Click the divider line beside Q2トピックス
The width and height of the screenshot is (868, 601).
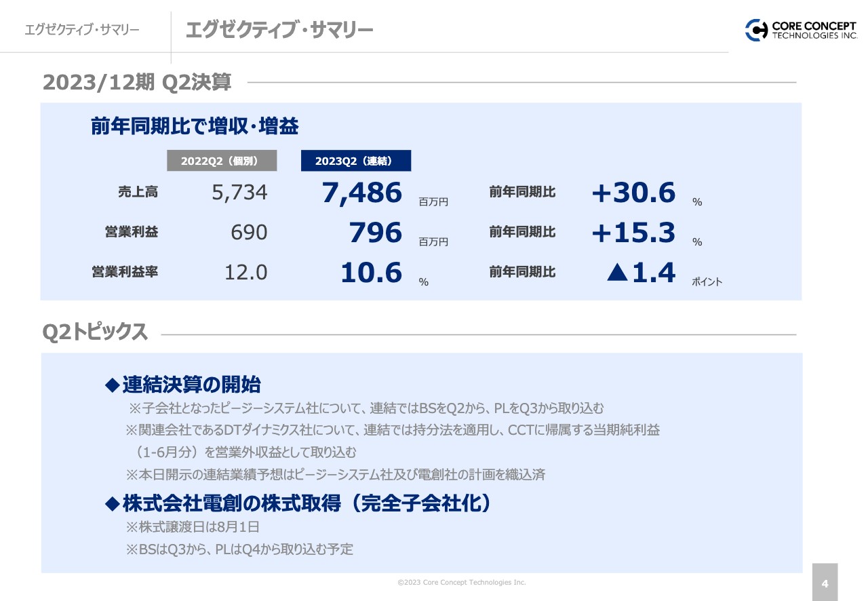[x=475, y=333]
